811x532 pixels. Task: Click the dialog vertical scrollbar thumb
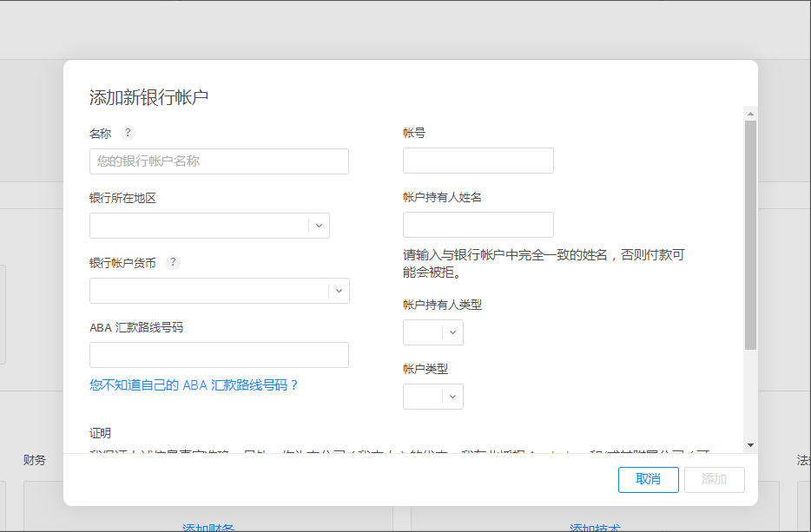point(750,234)
